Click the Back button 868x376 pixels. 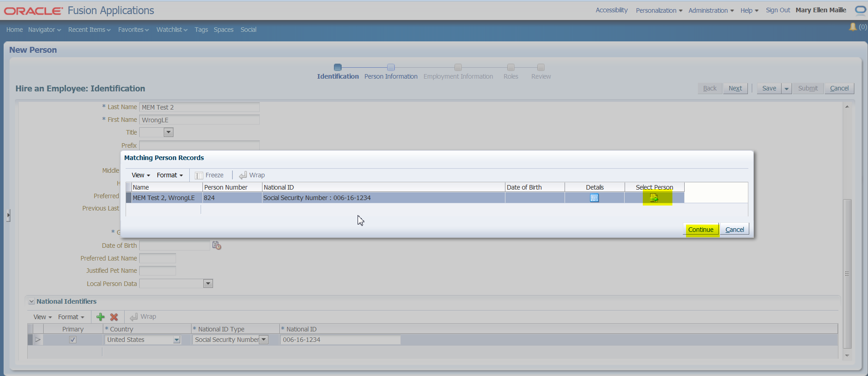click(x=710, y=88)
